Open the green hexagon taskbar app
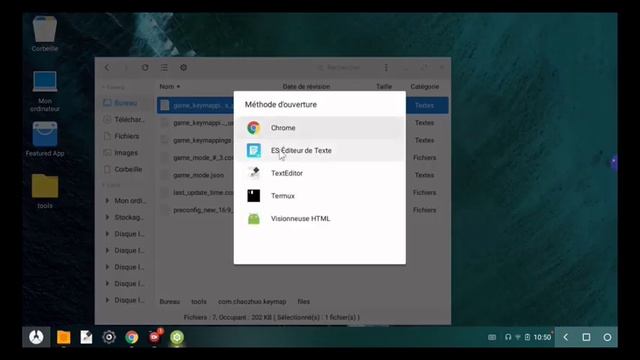The width and height of the screenshot is (640, 360). (177, 337)
